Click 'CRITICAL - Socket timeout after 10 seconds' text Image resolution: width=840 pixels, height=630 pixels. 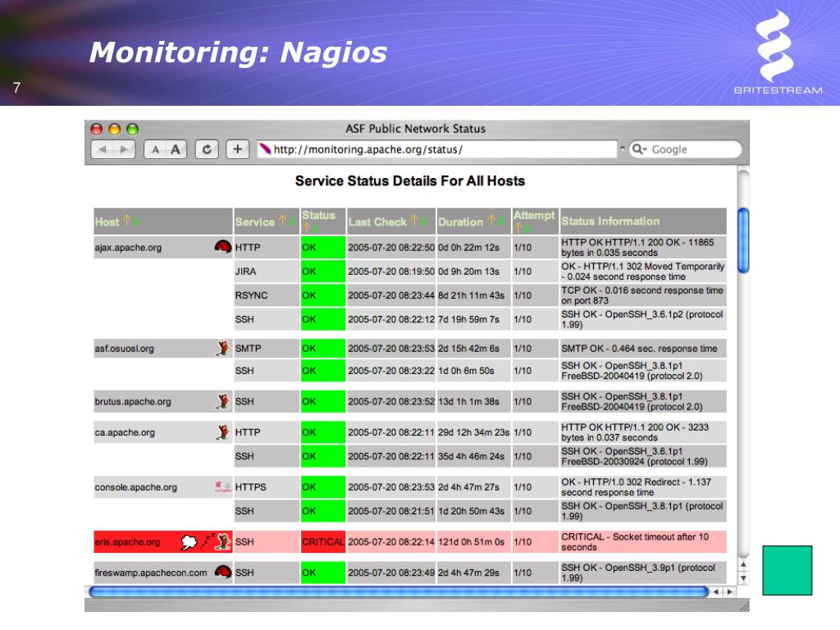635,541
